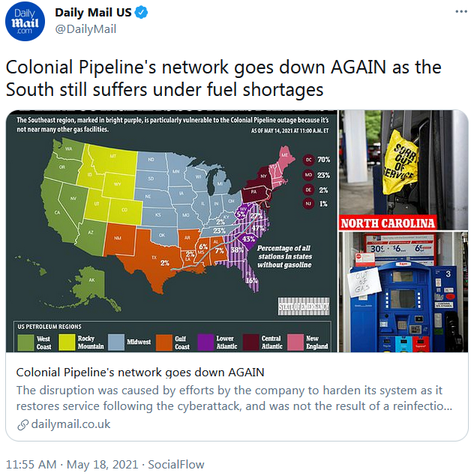Open the dailymail.co.uk domain link

point(70,424)
